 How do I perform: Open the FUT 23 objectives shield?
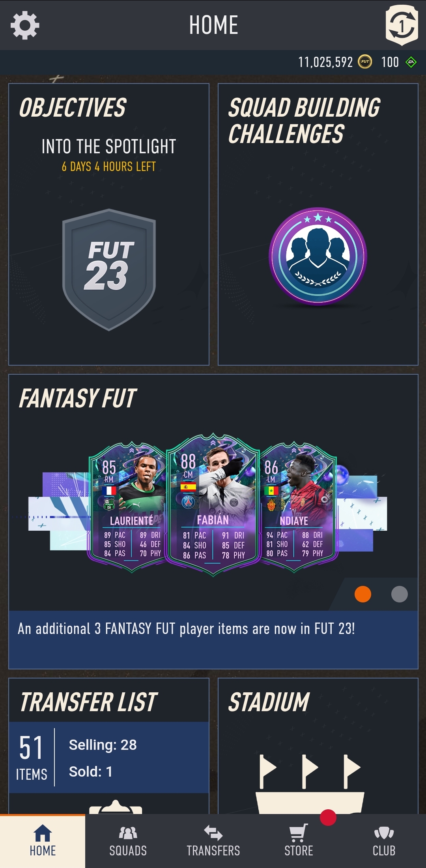point(109,270)
